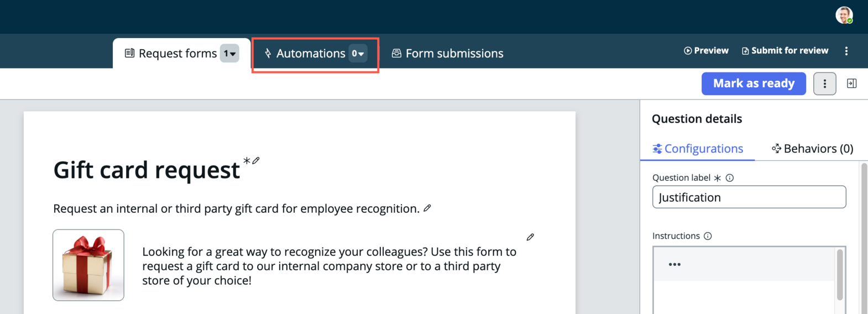Expand the Automations count dropdown
This screenshot has height=314, width=868.
pos(358,54)
